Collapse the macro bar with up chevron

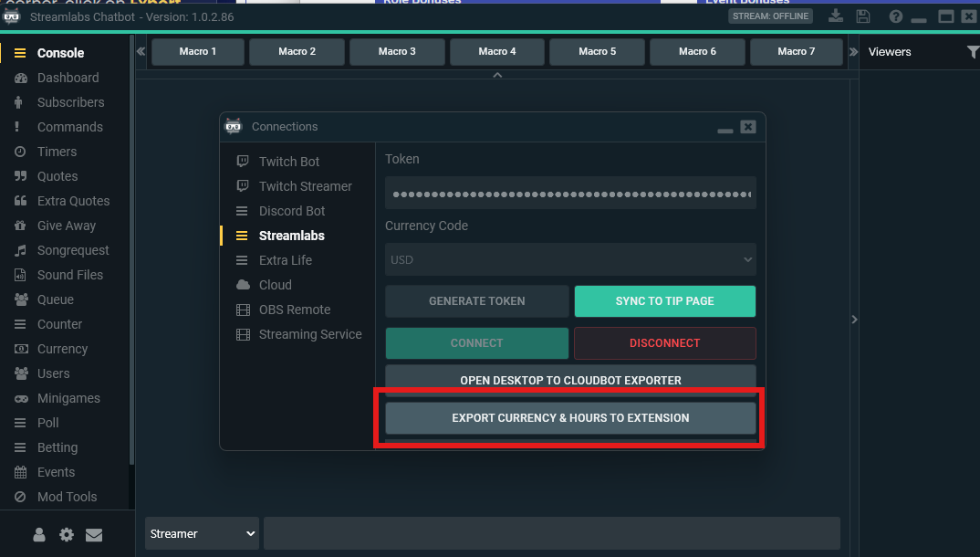coord(497,75)
